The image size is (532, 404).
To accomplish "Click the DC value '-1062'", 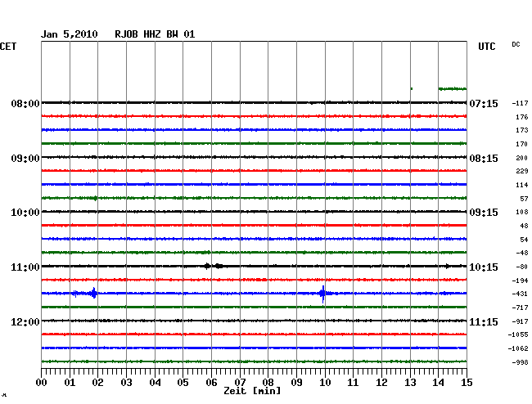I will [x=518, y=348].
